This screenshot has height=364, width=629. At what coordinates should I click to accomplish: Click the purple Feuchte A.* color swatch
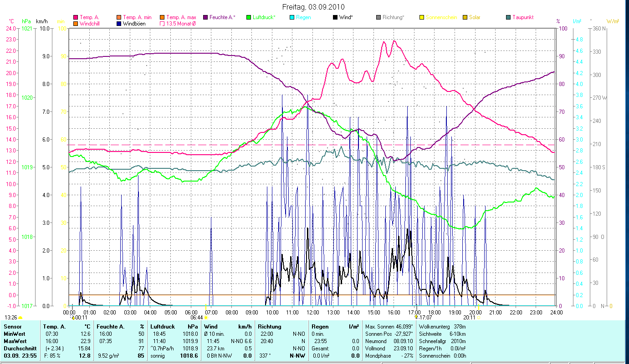(x=205, y=17)
